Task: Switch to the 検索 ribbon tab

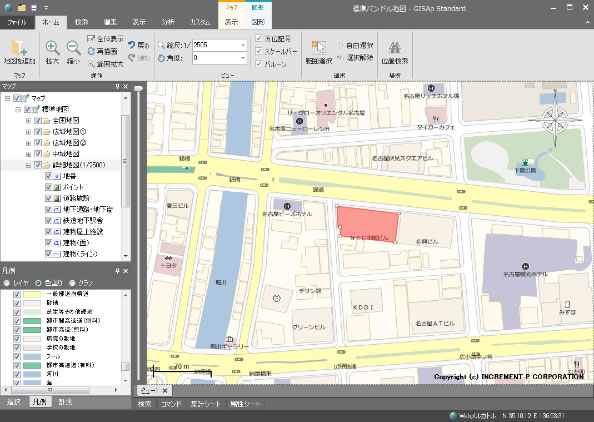Action: pos(81,22)
